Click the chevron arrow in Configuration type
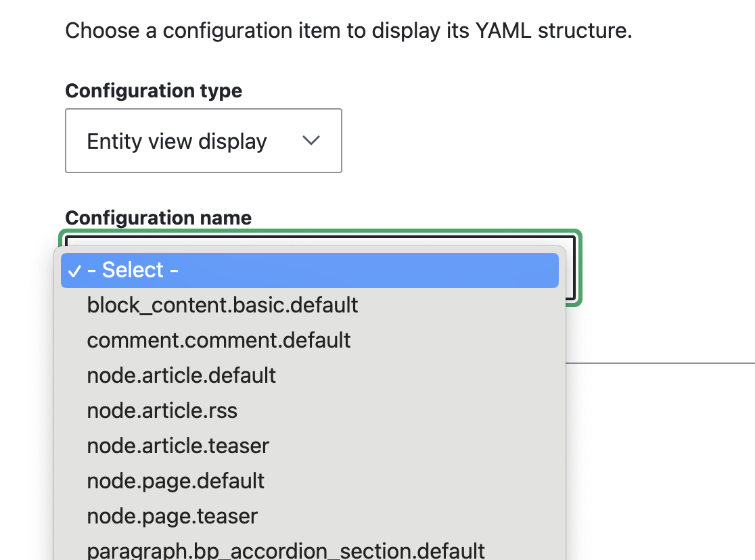Image resolution: width=755 pixels, height=560 pixels. [x=311, y=141]
